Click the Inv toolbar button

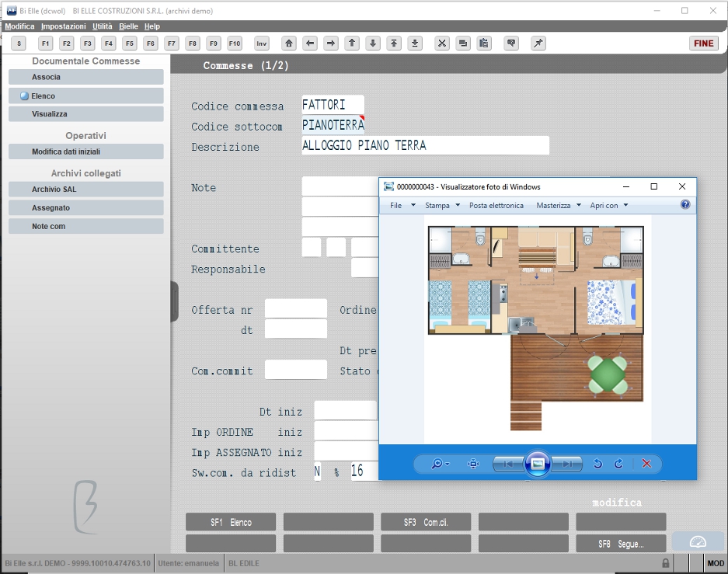[261, 43]
